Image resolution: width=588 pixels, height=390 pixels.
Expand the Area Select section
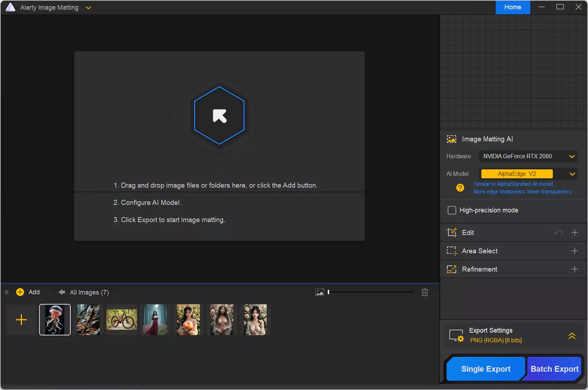(x=574, y=251)
